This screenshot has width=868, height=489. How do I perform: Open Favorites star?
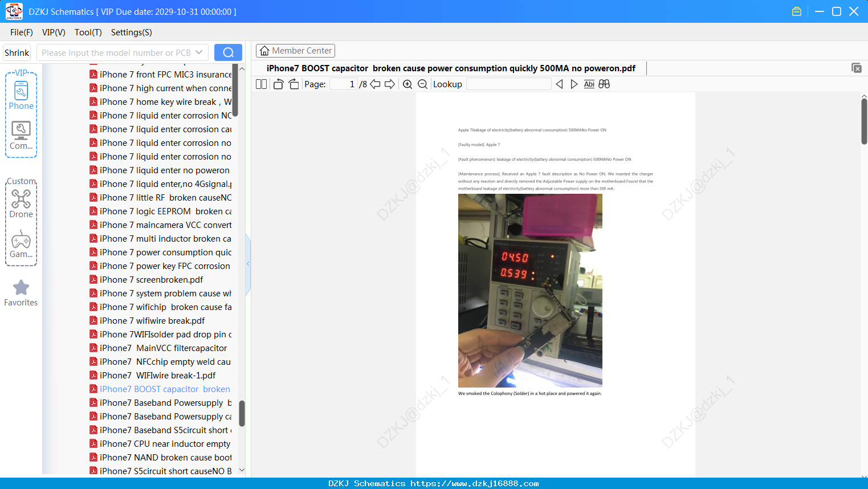pyautogui.click(x=21, y=294)
